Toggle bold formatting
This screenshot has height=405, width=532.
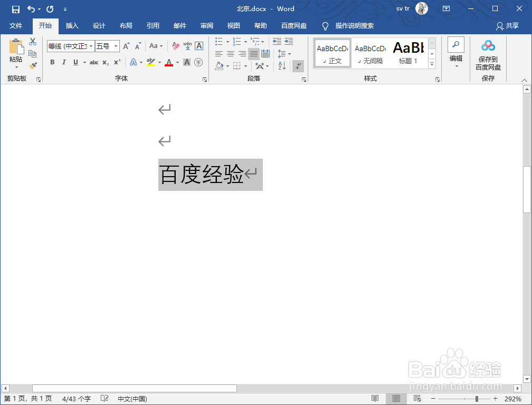[52, 62]
